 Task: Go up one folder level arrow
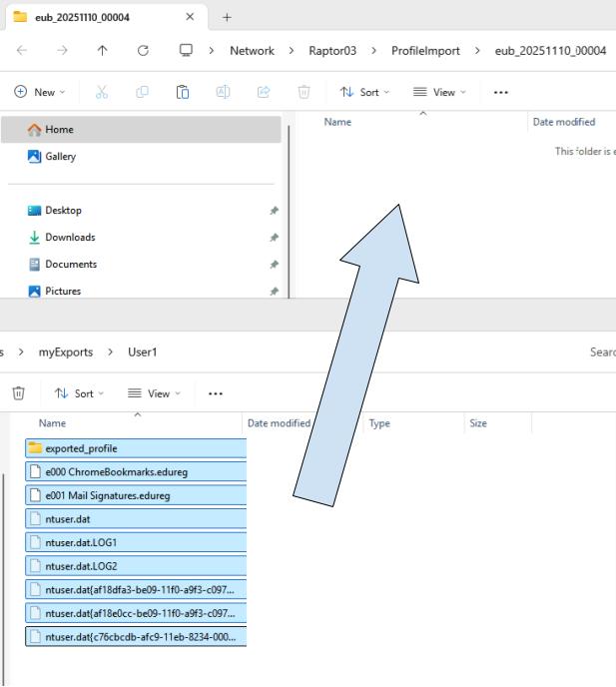click(x=102, y=51)
